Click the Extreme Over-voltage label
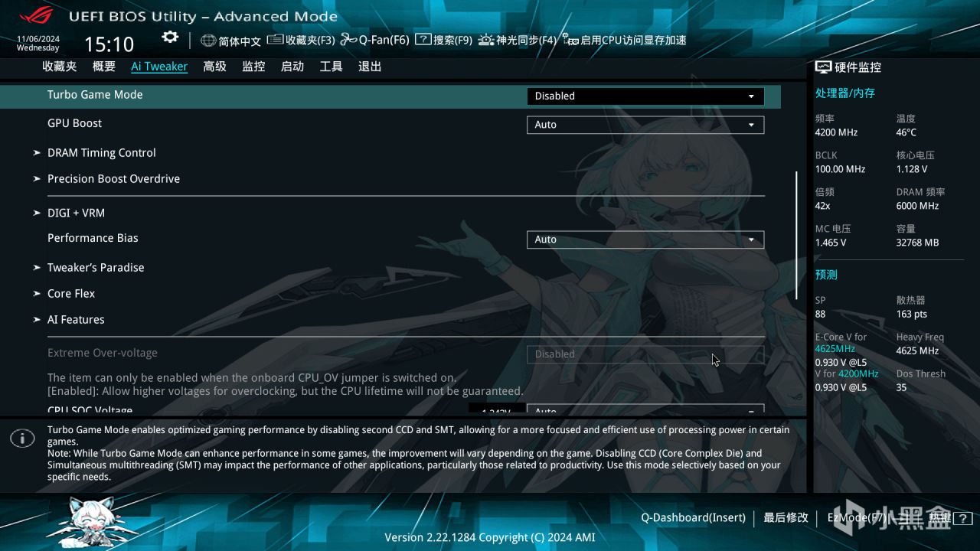980x551 pixels. pyautogui.click(x=103, y=353)
